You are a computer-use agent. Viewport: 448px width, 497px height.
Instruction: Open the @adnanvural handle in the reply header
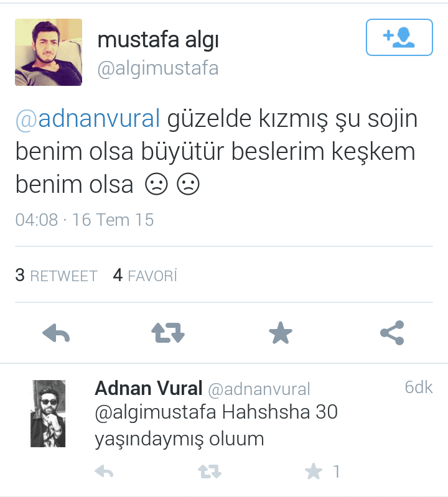(259, 389)
